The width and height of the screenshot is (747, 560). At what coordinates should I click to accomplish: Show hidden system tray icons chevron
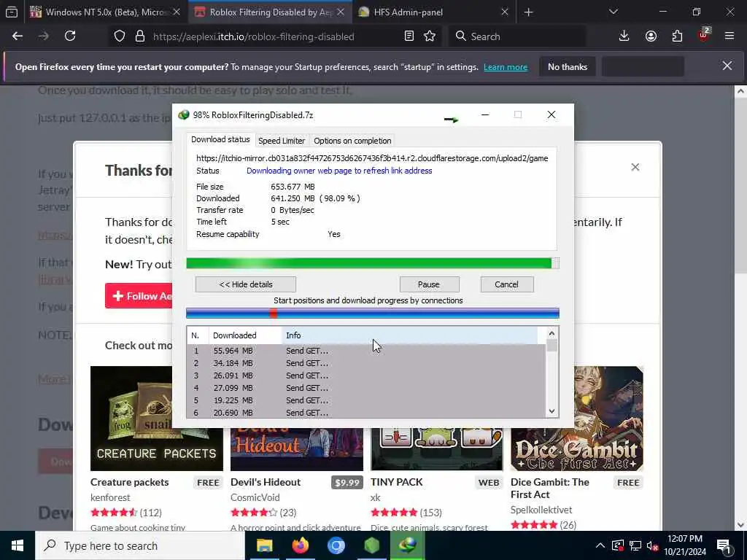(x=600, y=545)
